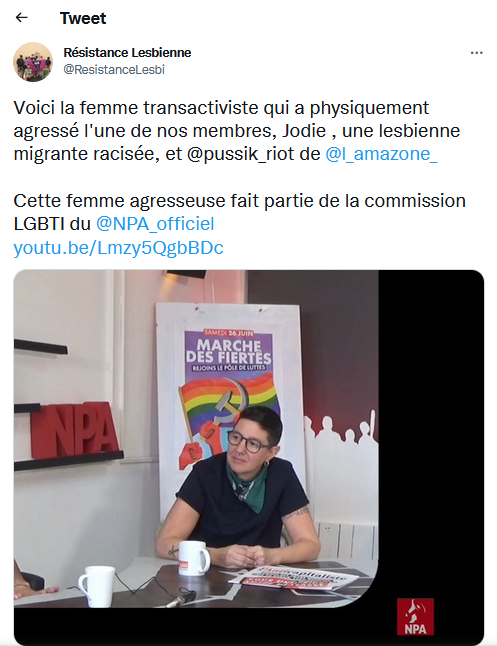Click the NPA logo in video corner

pos(415,616)
